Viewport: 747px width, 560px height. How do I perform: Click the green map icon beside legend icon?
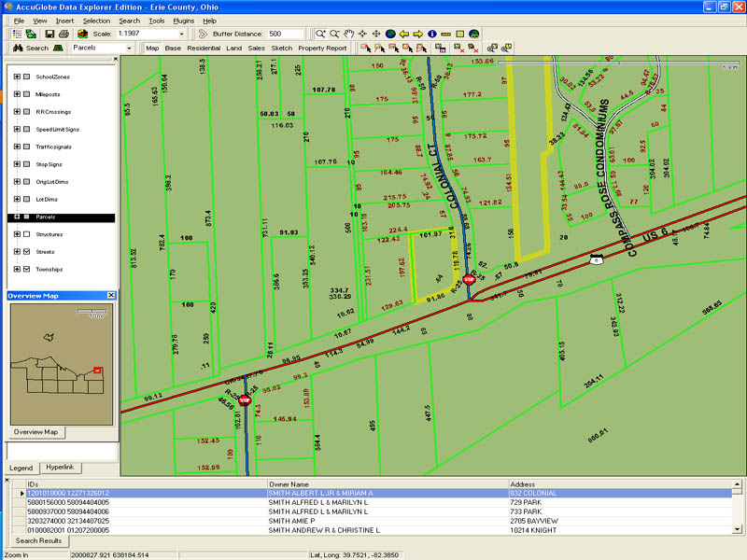click(31, 34)
